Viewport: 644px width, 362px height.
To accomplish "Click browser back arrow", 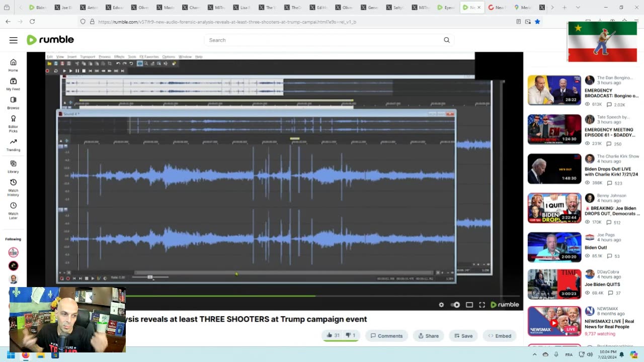I will (8, 22).
